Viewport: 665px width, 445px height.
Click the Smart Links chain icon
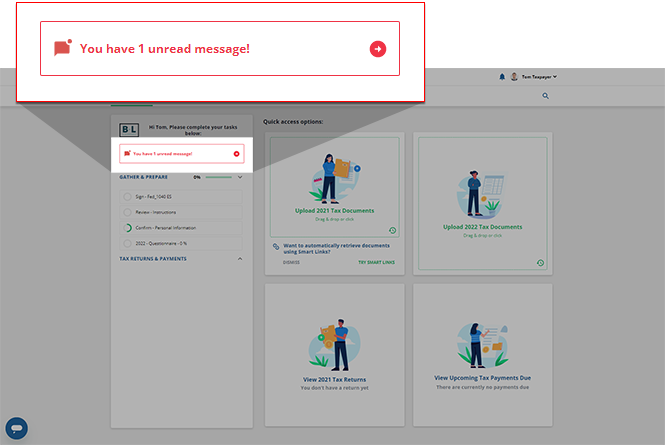coord(276,246)
